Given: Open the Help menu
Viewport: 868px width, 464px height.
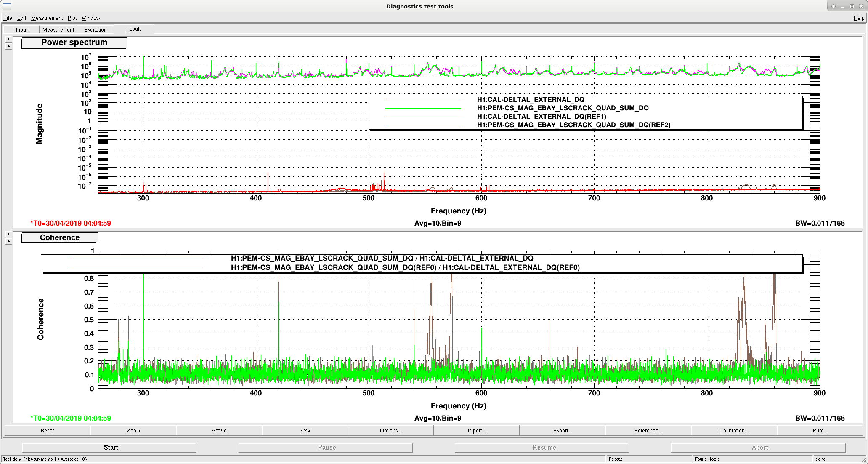Looking at the screenshot, I should click(859, 18).
